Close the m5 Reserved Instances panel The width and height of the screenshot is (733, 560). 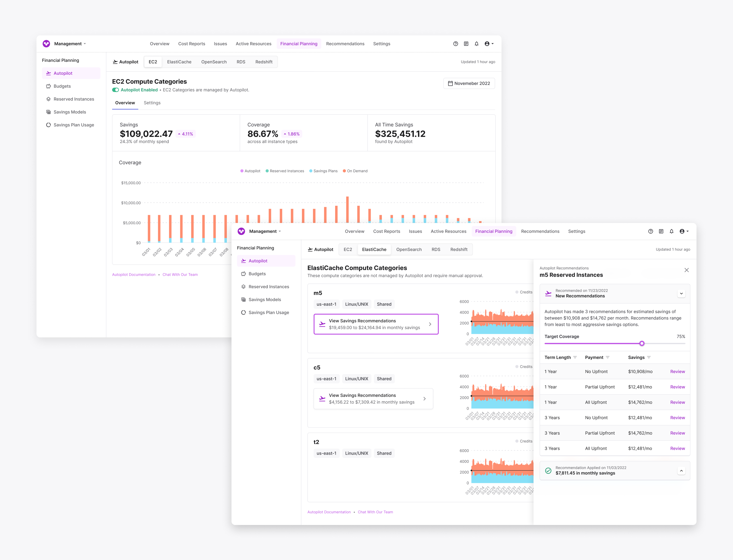686,270
